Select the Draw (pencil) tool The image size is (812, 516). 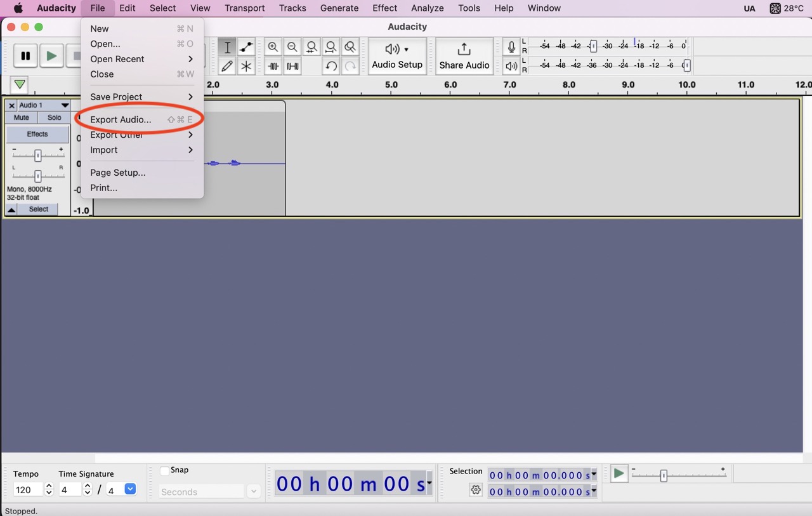227,66
